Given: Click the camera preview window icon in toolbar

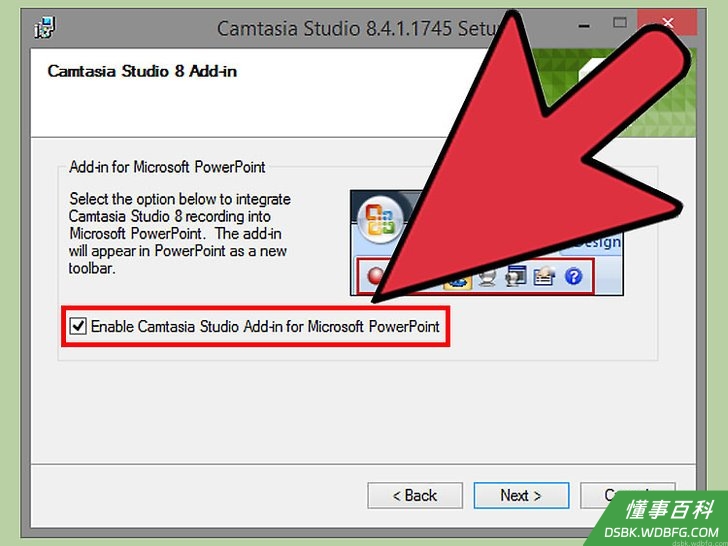Looking at the screenshot, I should (x=515, y=276).
